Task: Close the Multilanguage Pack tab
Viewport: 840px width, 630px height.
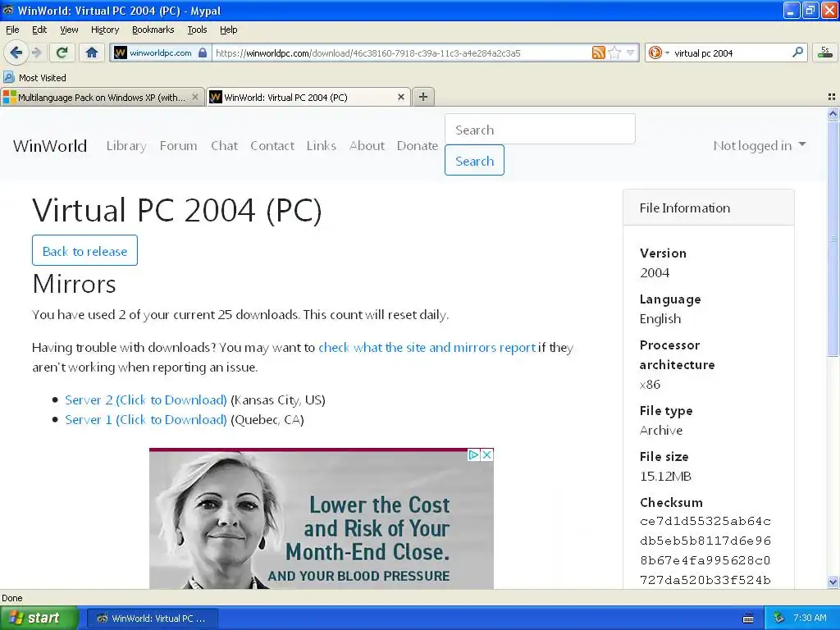Action: [195, 97]
